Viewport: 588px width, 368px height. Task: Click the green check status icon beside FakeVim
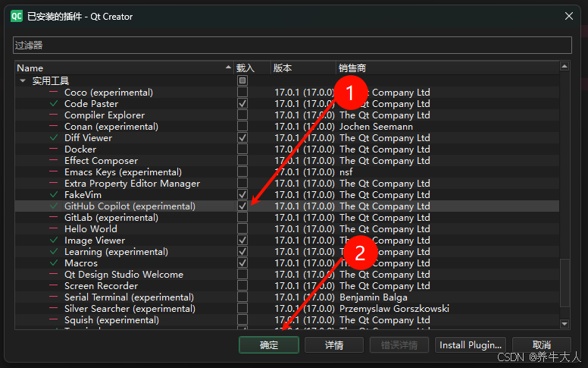click(x=54, y=194)
